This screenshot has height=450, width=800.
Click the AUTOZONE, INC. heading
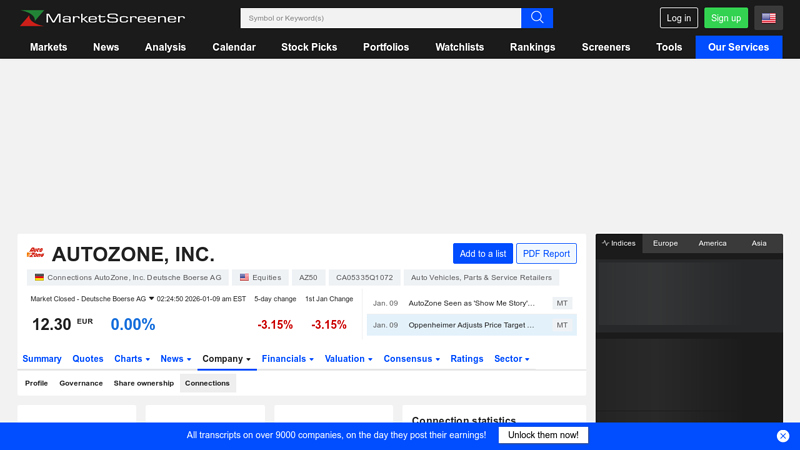click(133, 254)
